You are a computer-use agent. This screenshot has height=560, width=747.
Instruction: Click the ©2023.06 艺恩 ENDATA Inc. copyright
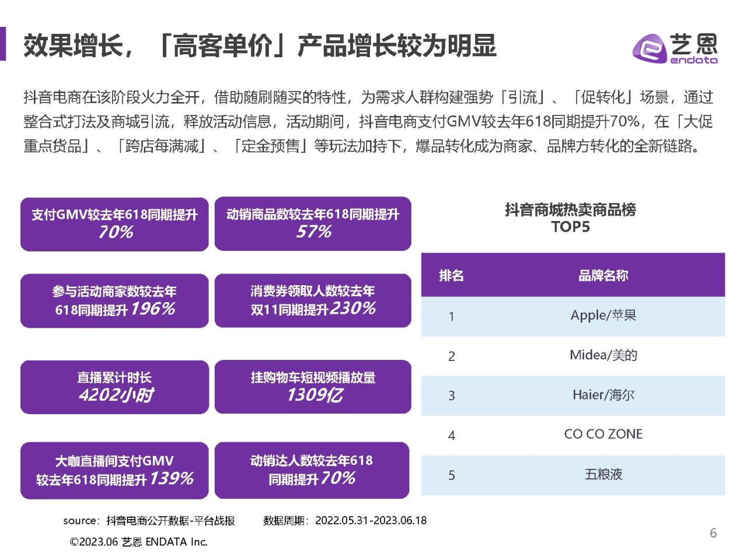pyautogui.click(x=138, y=542)
